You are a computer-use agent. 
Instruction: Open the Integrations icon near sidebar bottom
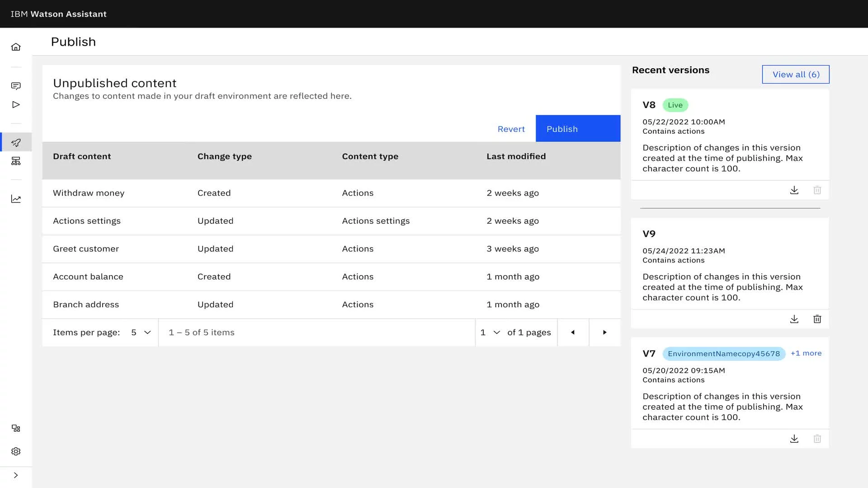[16, 428]
